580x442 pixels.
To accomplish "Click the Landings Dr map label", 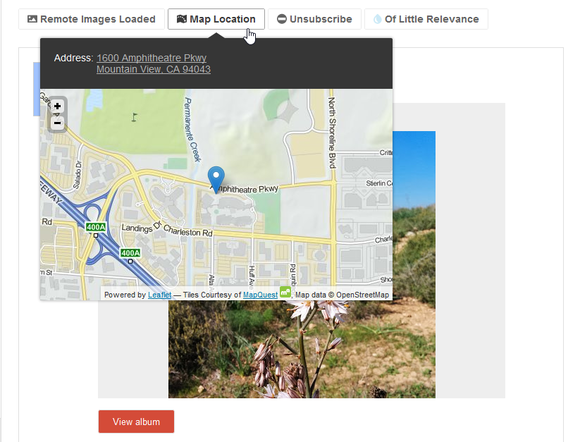I will click(142, 228).
